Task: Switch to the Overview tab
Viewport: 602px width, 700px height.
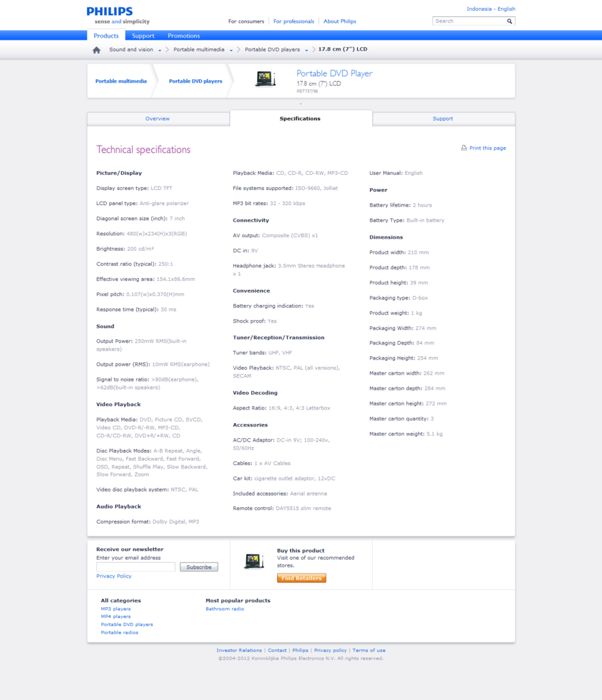Action: [158, 119]
